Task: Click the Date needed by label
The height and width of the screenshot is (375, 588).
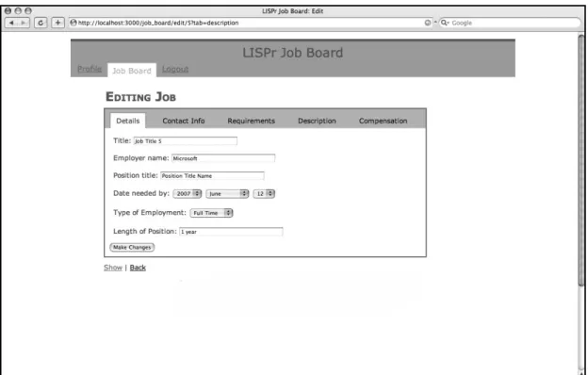Action: (141, 193)
